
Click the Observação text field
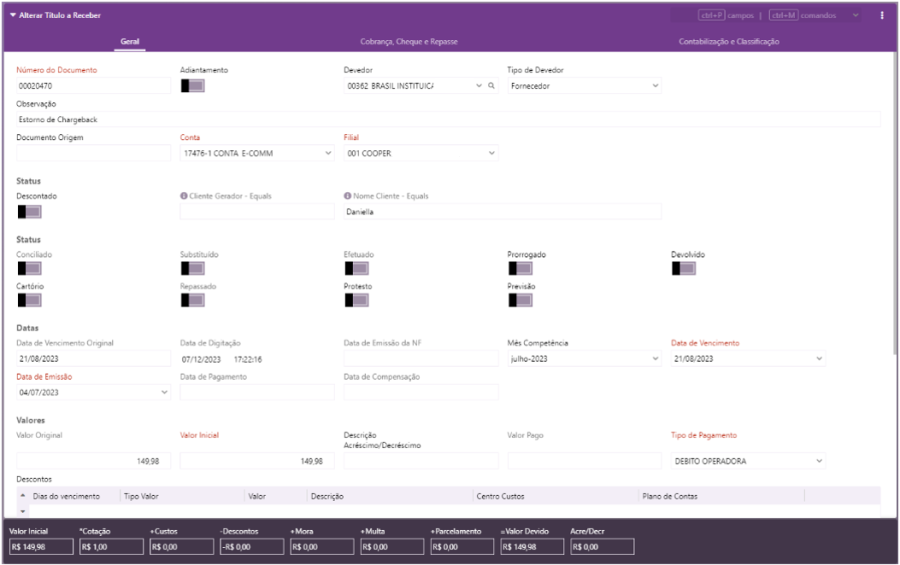tap(448, 119)
